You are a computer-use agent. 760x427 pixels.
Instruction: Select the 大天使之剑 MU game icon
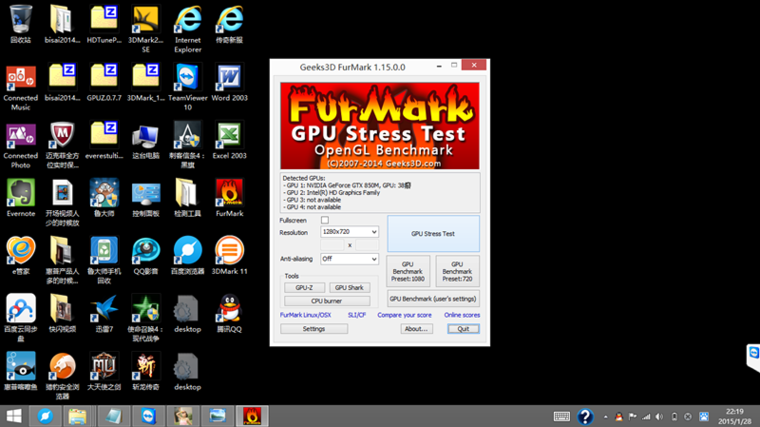point(104,371)
